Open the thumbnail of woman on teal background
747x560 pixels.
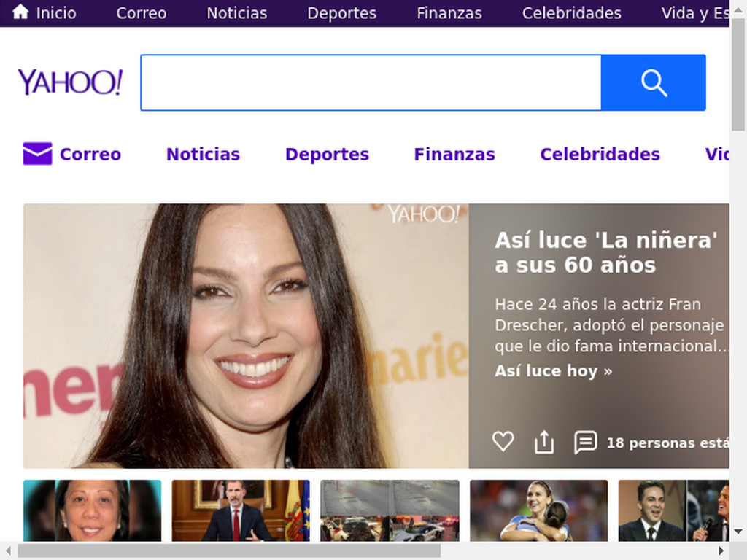[x=93, y=510]
